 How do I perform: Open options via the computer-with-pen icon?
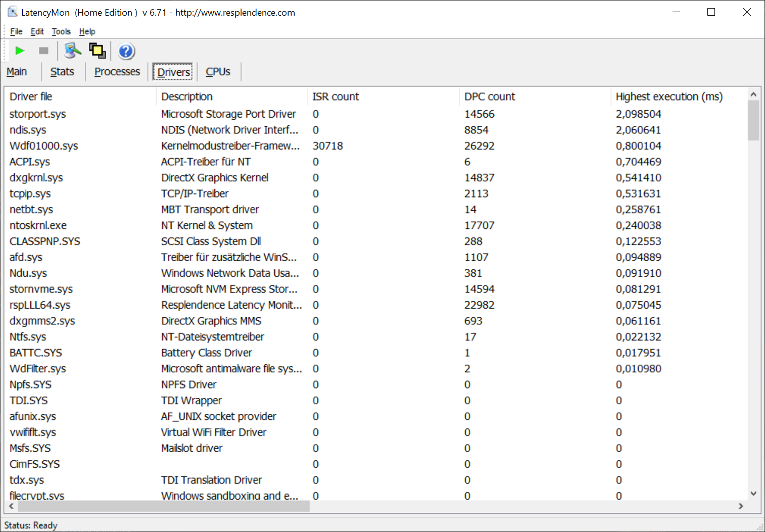(x=73, y=51)
